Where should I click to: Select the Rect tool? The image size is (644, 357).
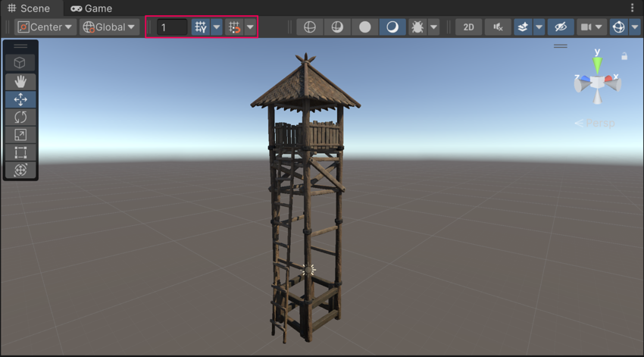pyautogui.click(x=20, y=152)
